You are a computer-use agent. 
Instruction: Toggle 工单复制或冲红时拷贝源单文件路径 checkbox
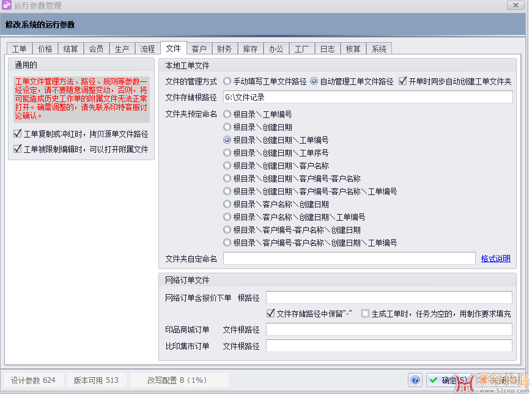[x=18, y=134]
